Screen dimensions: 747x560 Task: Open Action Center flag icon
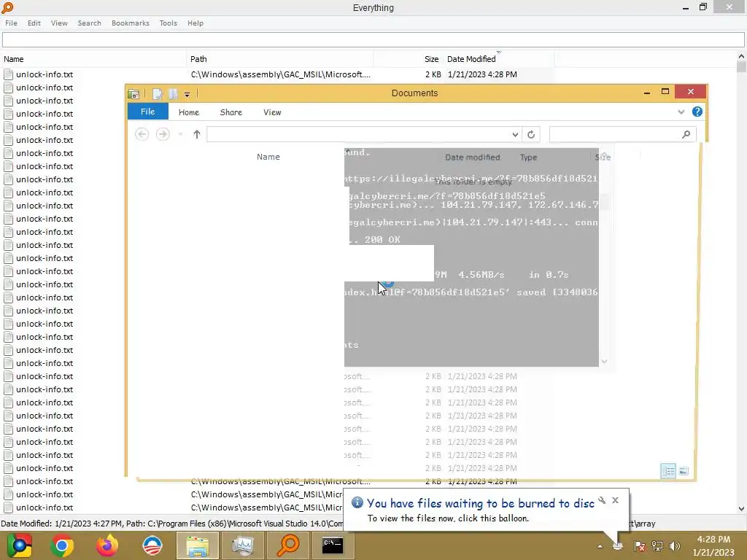click(639, 546)
